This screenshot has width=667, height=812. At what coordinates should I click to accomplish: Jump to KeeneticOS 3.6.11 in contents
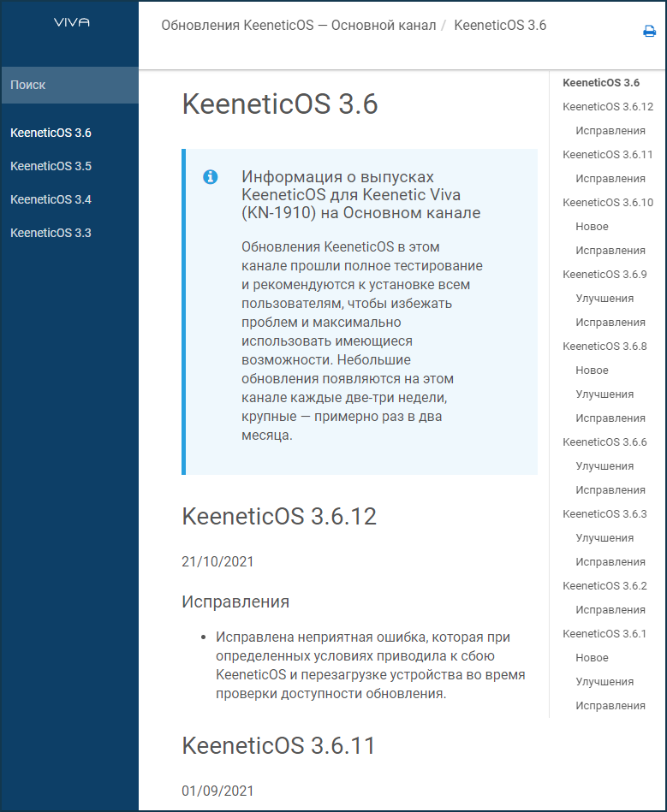[608, 154]
